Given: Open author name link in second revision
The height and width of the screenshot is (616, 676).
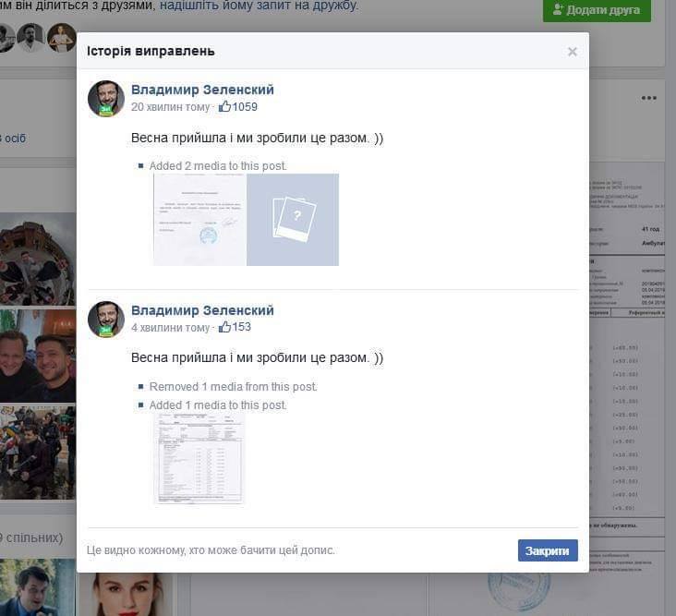Looking at the screenshot, I should pyautogui.click(x=202, y=310).
